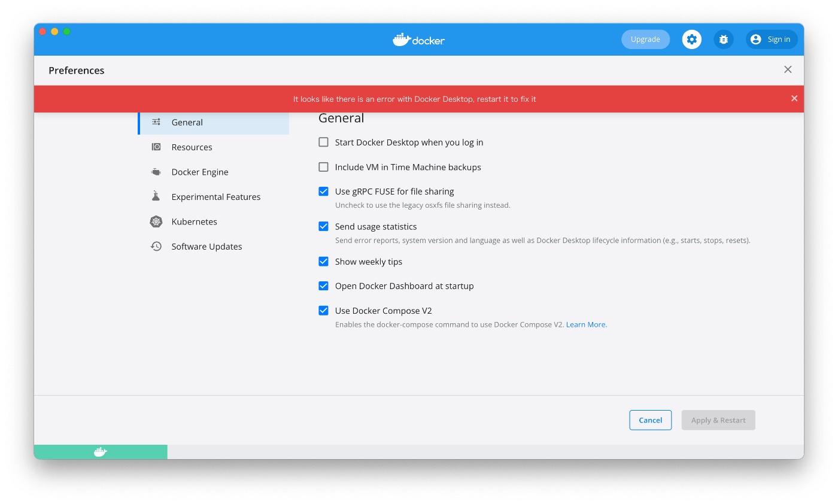Dismiss the red error banner
838x504 pixels.
pyautogui.click(x=794, y=98)
